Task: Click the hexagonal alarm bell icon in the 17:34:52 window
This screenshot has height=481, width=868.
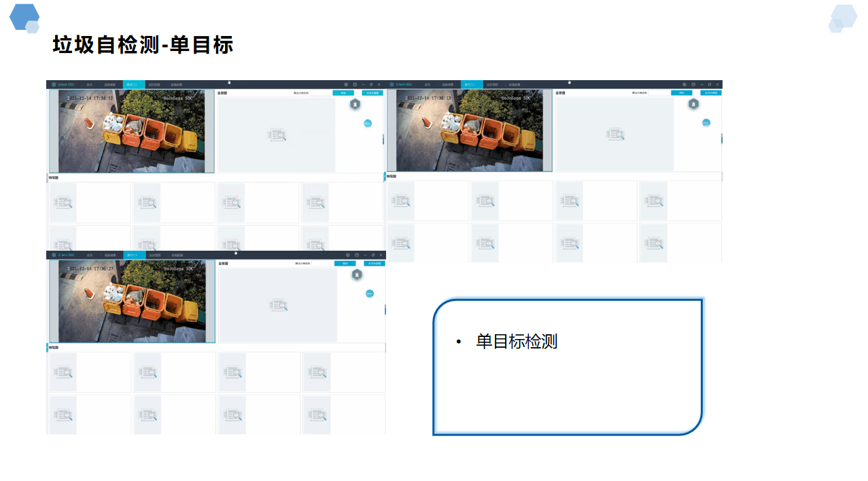Action: coord(355,104)
